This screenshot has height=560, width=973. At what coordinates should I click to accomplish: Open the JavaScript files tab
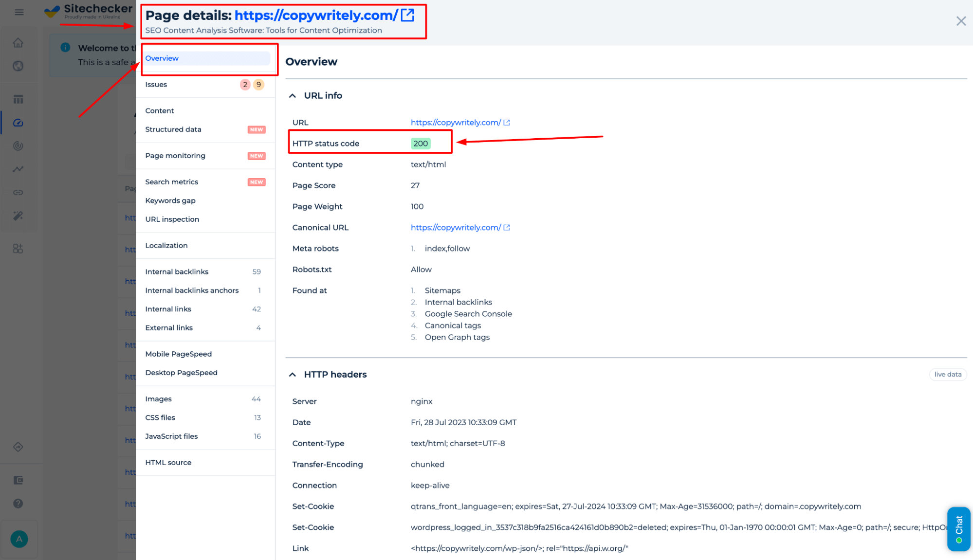(x=206, y=436)
